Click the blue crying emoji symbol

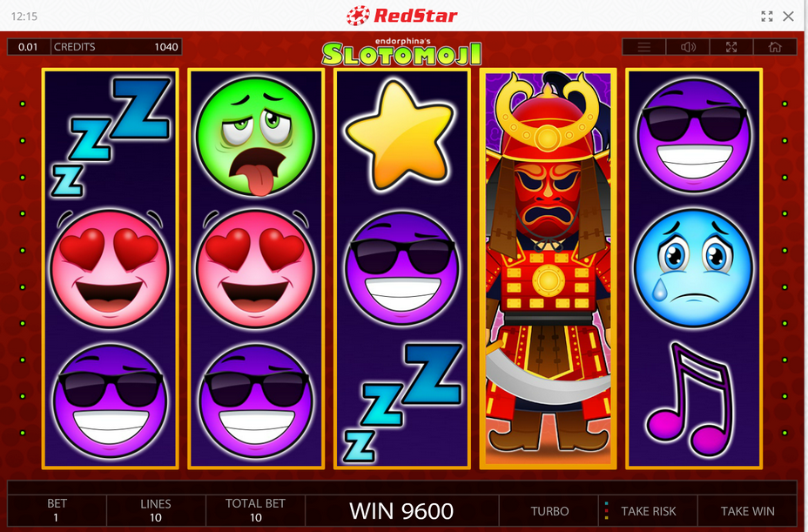click(x=693, y=268)
